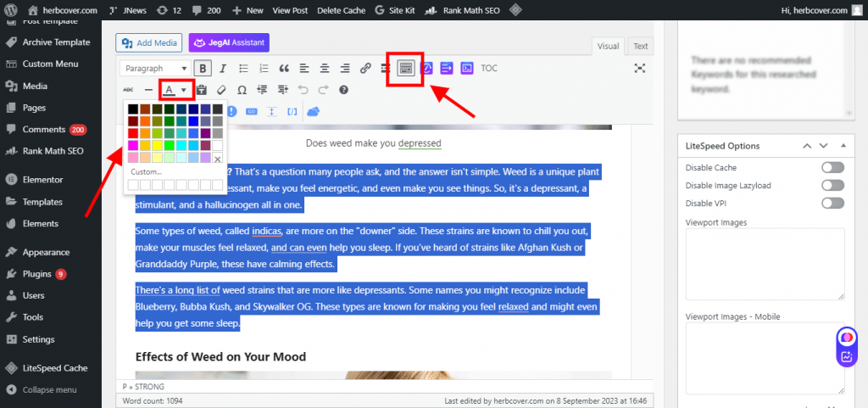Screen dimensions: 868x408
Task: Click the Toolbar Toggle keyboard icon
Action: (406, 69)
